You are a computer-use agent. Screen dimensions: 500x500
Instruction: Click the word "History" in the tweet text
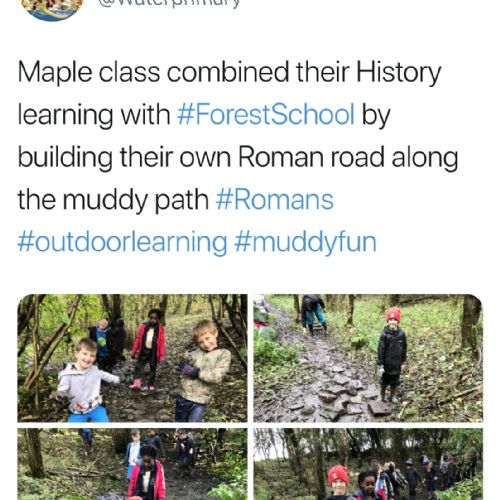pyautogui.click(x=399, y=73)
